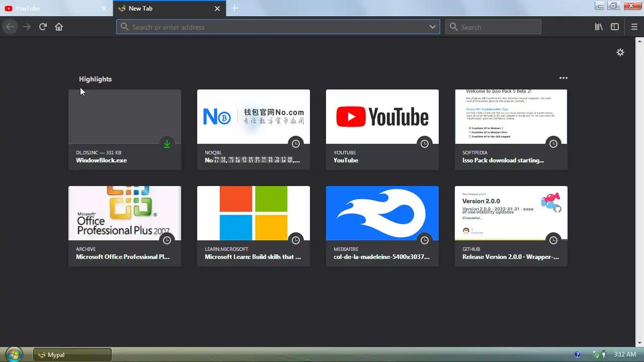Click history clock icon on NOQBL card

click(x=296, y=144)
